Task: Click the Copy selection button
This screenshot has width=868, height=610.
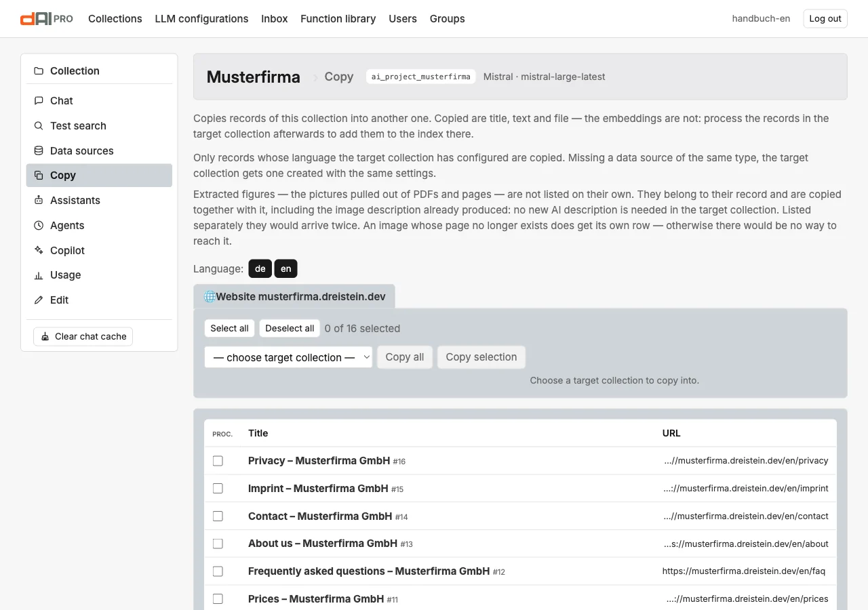Action: coord(481,357)
